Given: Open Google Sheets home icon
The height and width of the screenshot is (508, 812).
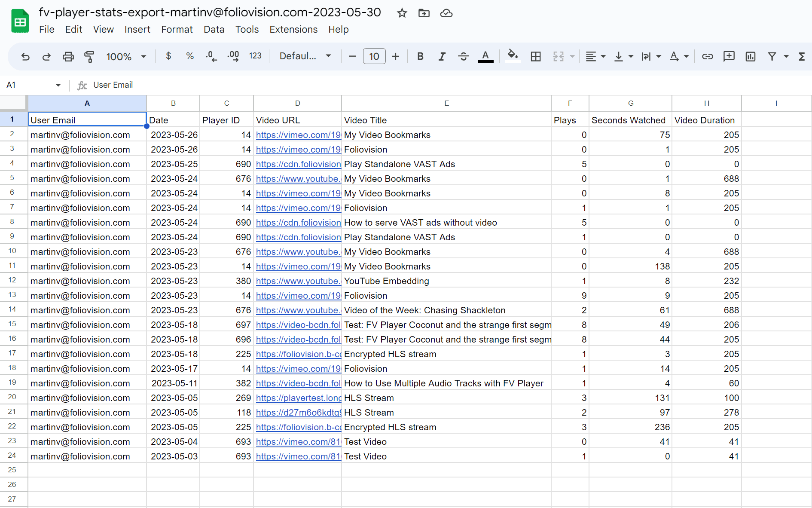Looking at the screenshot, I should coord(20,21).
